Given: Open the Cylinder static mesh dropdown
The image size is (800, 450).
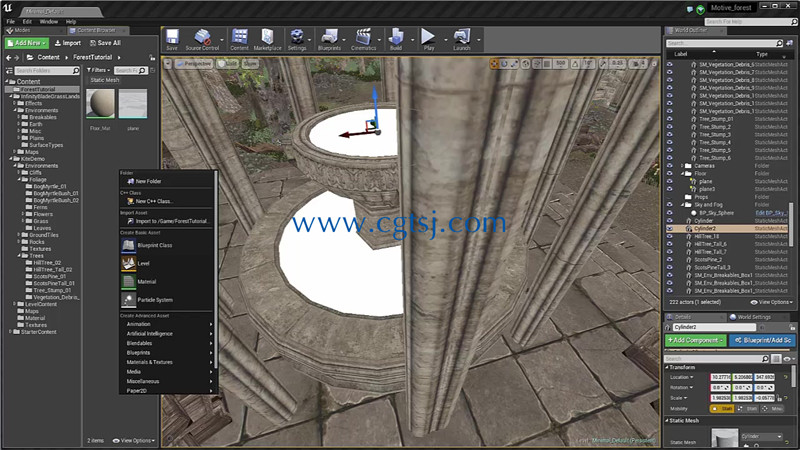Looking at the screenshot, I should click(761, 437).
